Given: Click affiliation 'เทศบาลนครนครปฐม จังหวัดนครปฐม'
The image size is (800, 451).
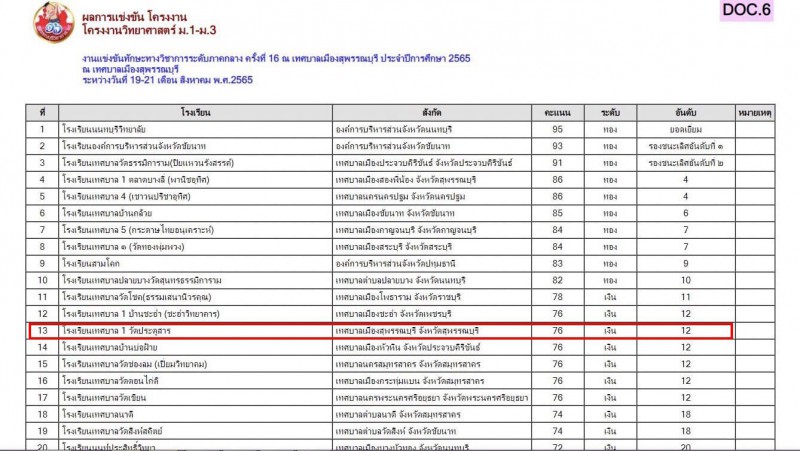Looking at the screenshot, I should click(x=401, y=196).
